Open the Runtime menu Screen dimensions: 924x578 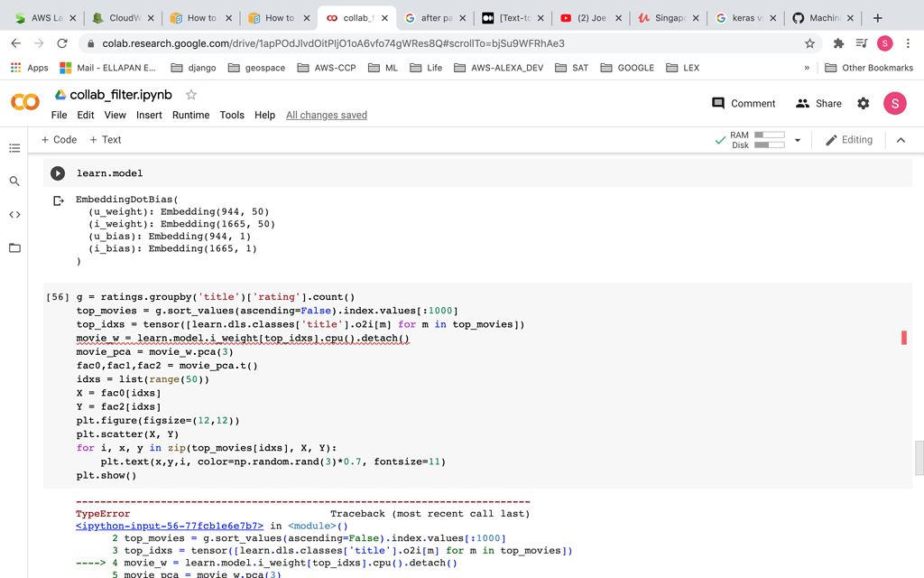[190, 115]
